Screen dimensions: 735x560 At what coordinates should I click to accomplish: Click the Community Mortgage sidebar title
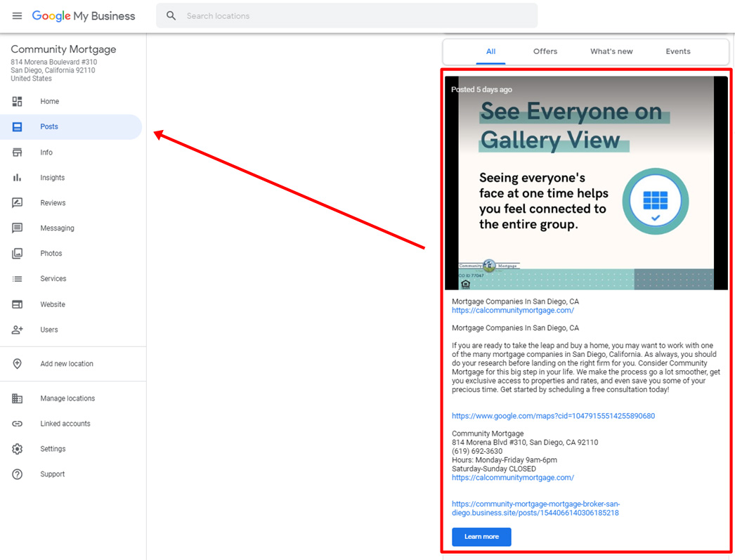[63, 49]
